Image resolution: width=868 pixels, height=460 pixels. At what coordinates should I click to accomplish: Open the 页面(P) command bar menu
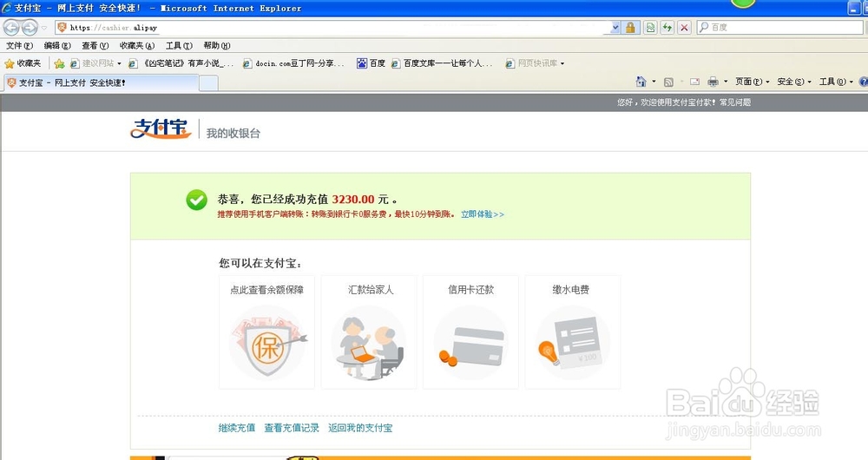[752, 82]
